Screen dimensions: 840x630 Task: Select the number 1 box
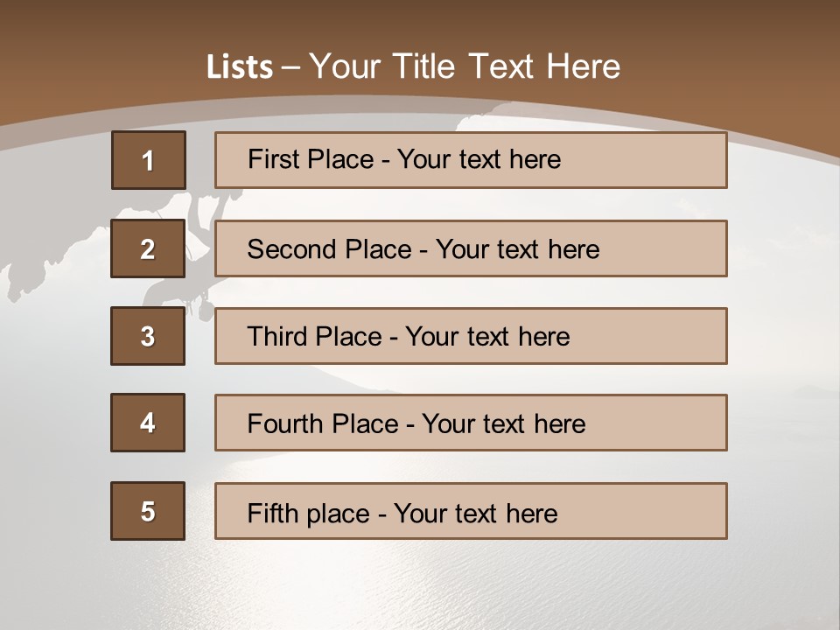(x=149, y=160)
